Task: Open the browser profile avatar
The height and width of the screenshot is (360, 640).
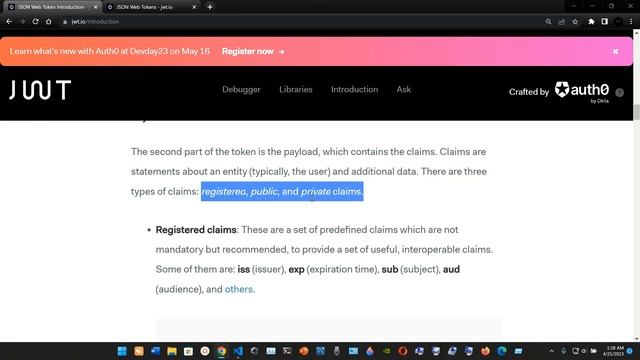Action: 618,22
